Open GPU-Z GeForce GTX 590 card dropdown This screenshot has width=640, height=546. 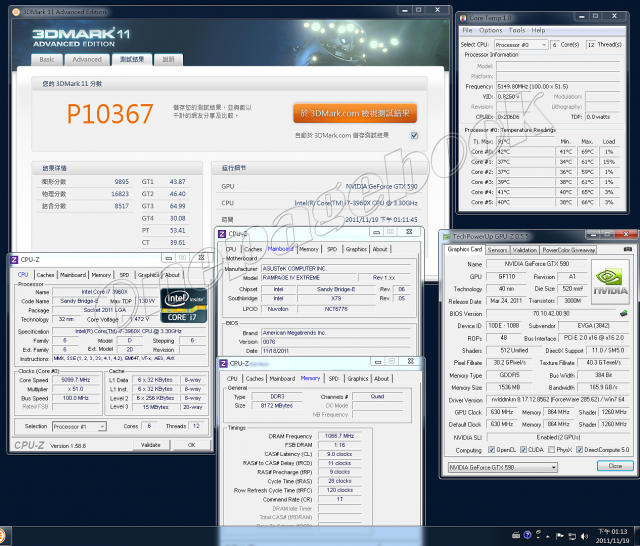pyautogui.click(x=502, y=467)
